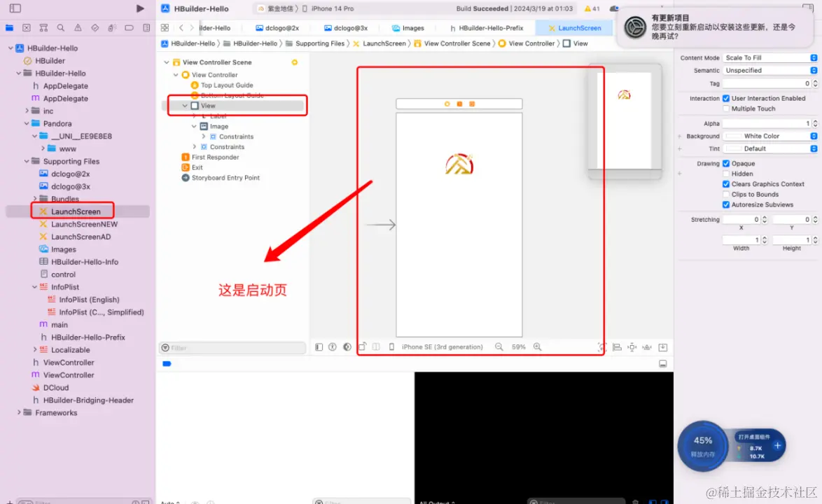Open the breakpoint navigator icon
The image size is (822, 504).
click(129, 28)
